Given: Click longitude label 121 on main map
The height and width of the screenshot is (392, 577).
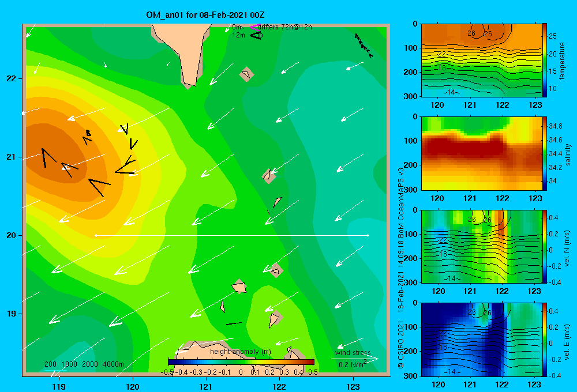Looking at the screenshot, I should tap(206, 386).
